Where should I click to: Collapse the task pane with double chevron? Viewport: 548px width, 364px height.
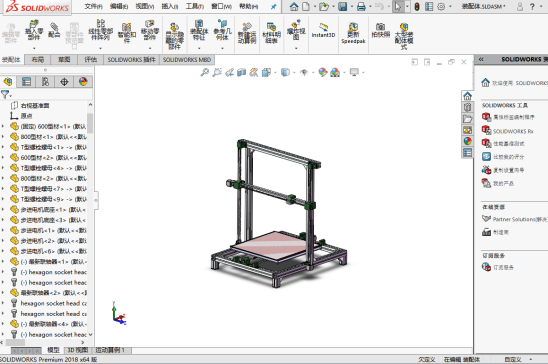point(481,59)
